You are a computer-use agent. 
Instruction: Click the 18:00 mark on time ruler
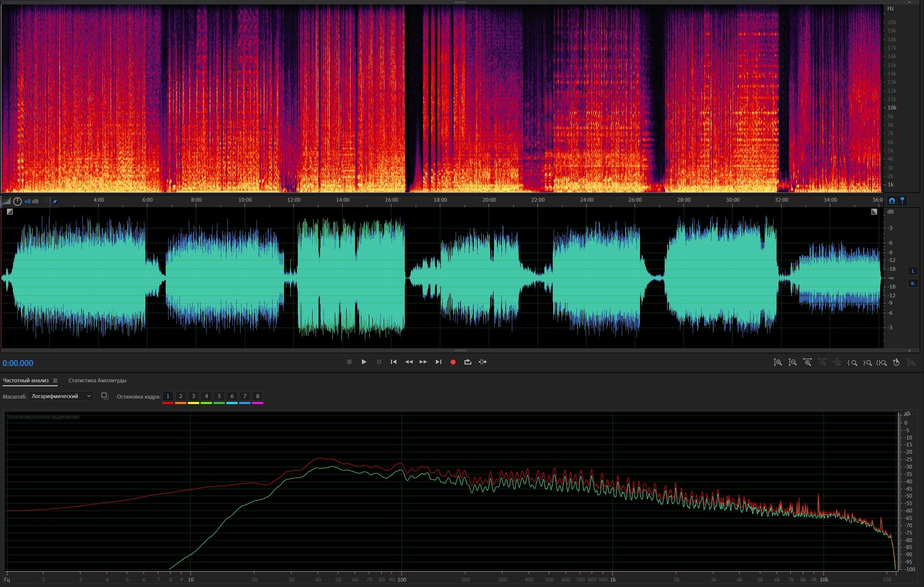[x=440, y=200]
